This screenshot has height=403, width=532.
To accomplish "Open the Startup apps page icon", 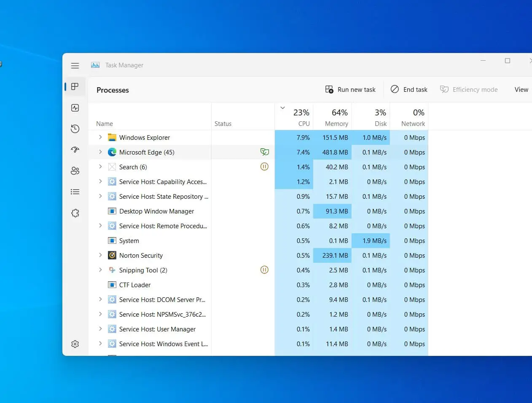I will [75, 149].
